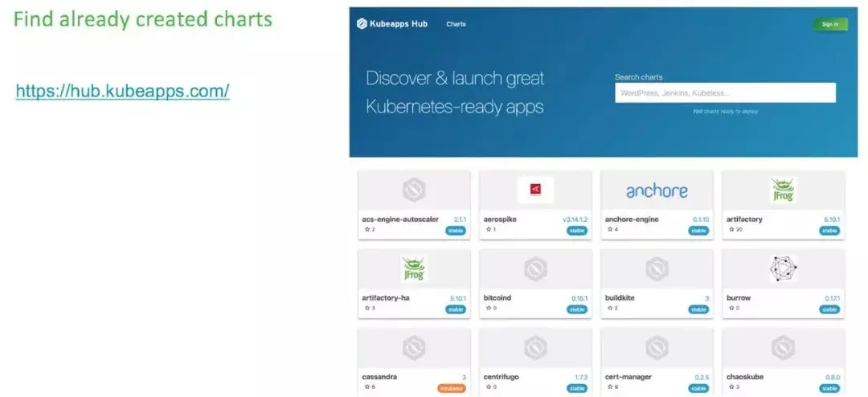Image resolution: width=868 pixels, height=397 pixels.
Task: Click version v3.14.1.2 on aerospike
Action: (x=575, y=219)
